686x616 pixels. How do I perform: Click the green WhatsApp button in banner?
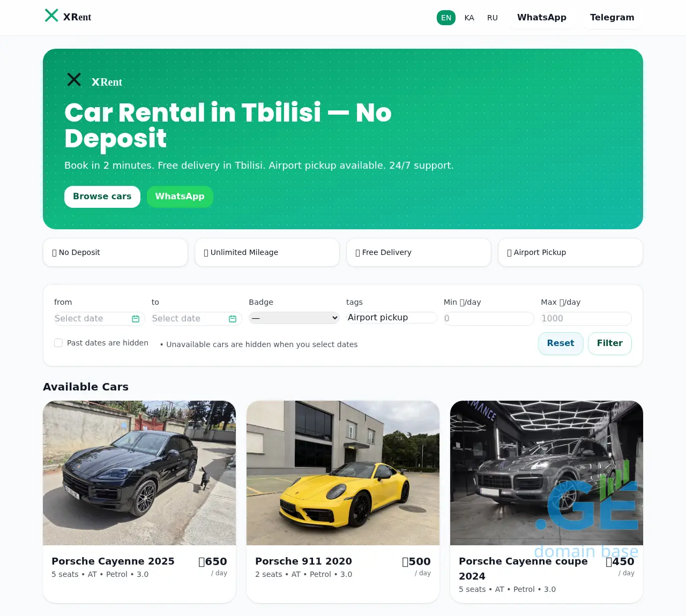click(180, 197)
